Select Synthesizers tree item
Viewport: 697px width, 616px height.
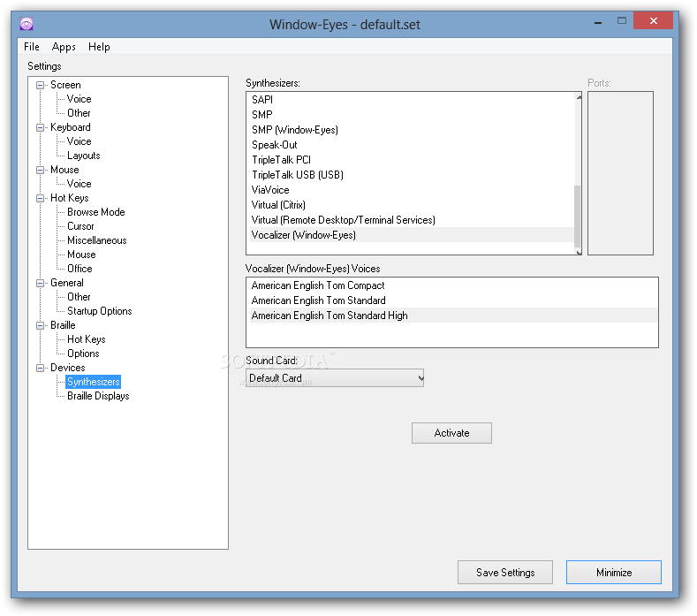point(94,382)
